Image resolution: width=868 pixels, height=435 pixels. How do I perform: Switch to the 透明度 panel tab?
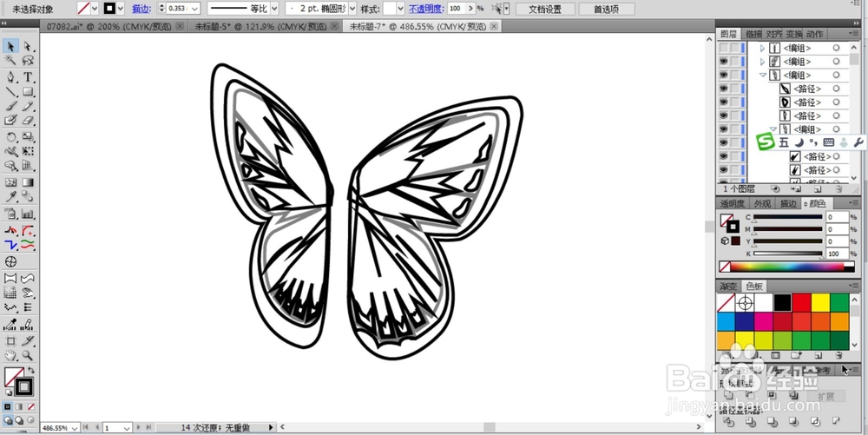pyautogui.click(x=733, y=204)
